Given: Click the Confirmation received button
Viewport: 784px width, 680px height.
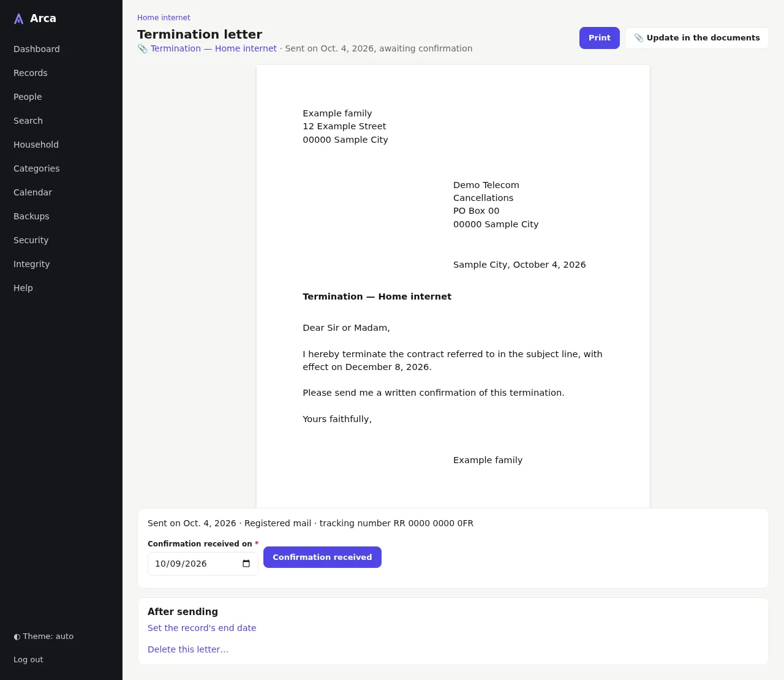Looking at the screenshot, I should click(x=322, y=557).
